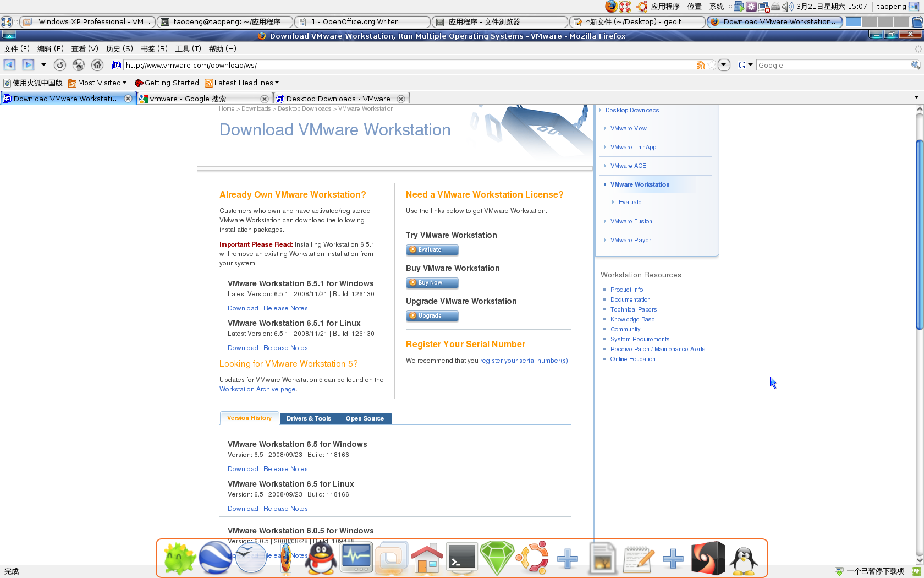Click the Buy Now button
The image size is (924, 578).
point(432,283)
